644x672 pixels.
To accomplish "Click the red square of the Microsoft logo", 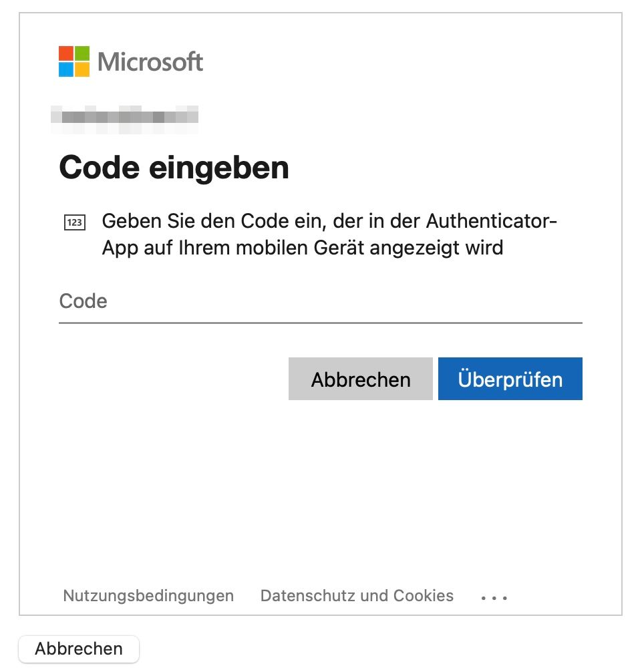I will (66, 53).
